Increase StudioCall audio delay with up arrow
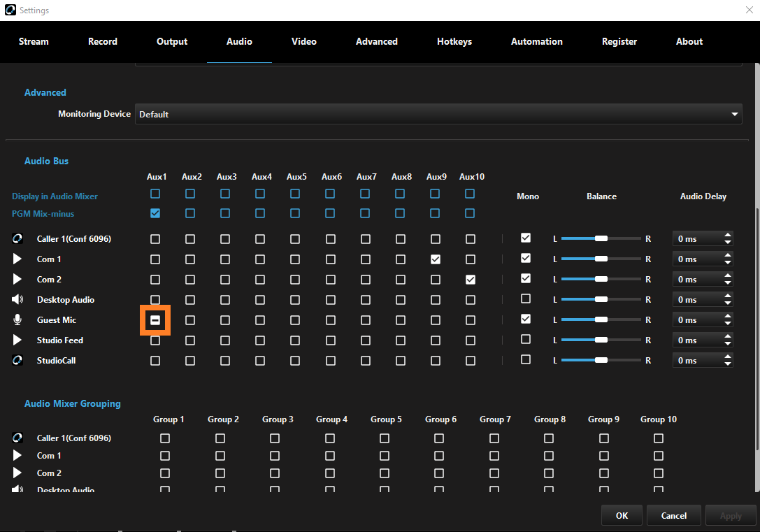This screenshot has width=760, height=532. [728, 357]
